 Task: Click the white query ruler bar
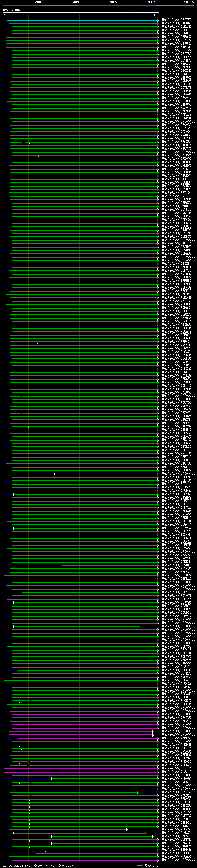(x=81, y=13)
